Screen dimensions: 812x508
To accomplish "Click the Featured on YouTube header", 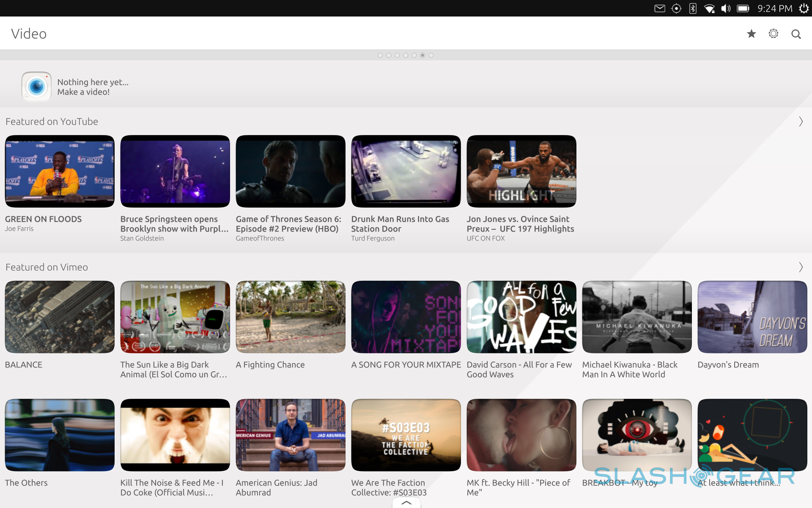I will point(52,121).
